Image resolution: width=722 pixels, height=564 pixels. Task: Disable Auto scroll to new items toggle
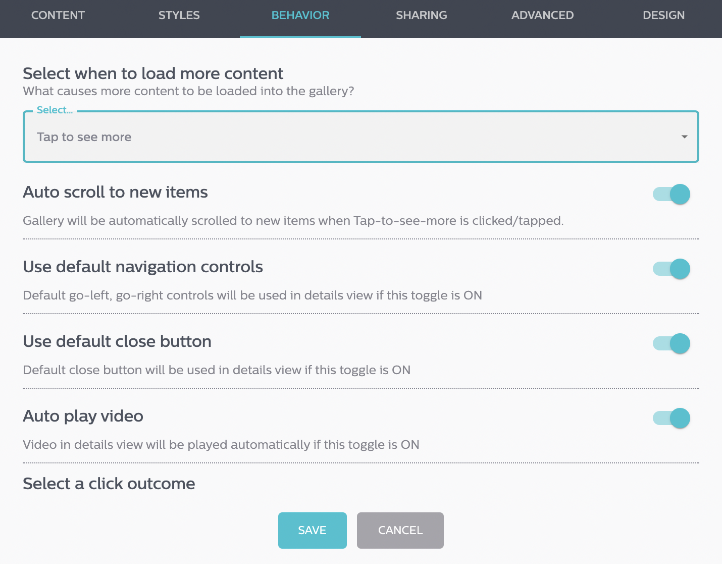(x=671, y=194)
